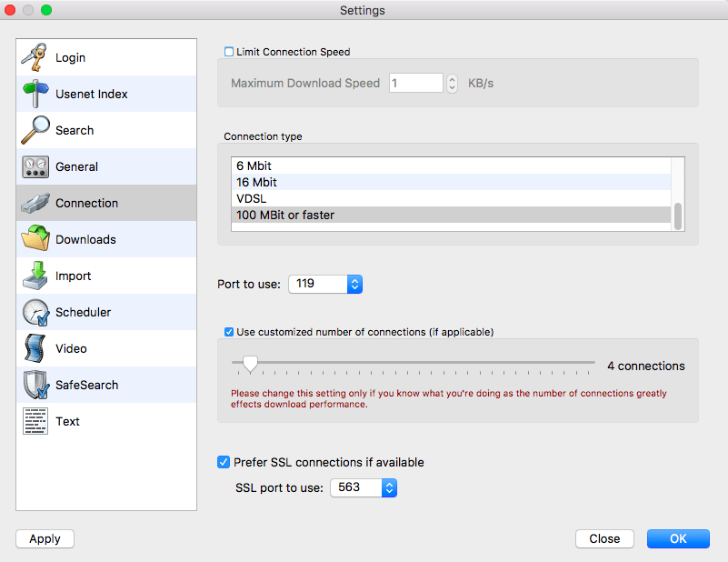Click the Usenet Index signpost icon
Image resolution: width=728 pixels, height=562 pixels.
tap(35, 94)
